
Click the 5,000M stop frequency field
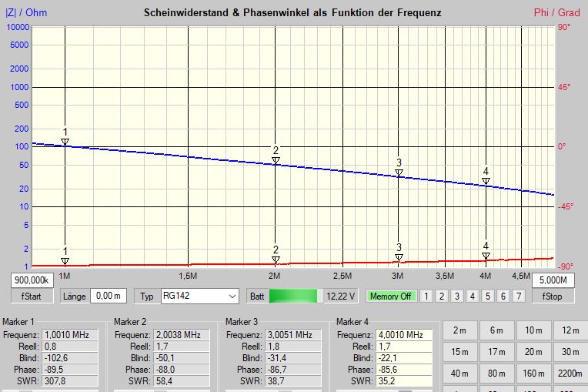pyautogui.click(x=555, y=280)
